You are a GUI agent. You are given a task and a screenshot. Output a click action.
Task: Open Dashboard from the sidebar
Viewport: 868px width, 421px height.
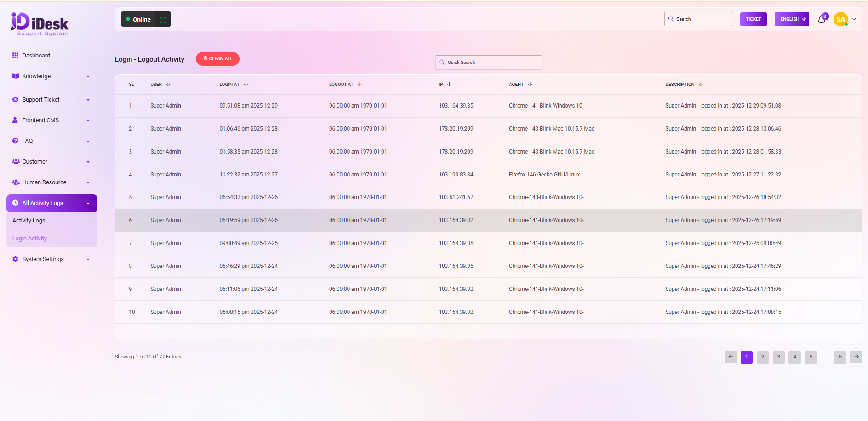36,56
